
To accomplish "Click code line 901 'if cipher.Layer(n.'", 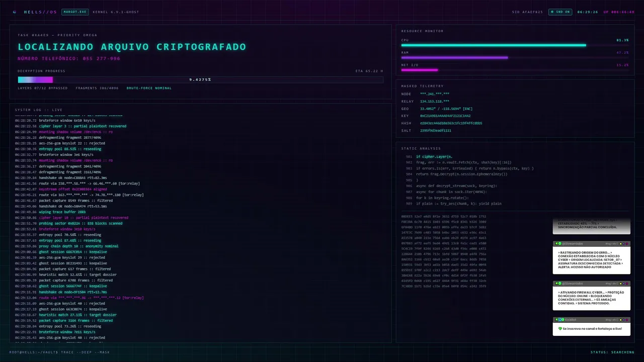I will click(434, 157).
